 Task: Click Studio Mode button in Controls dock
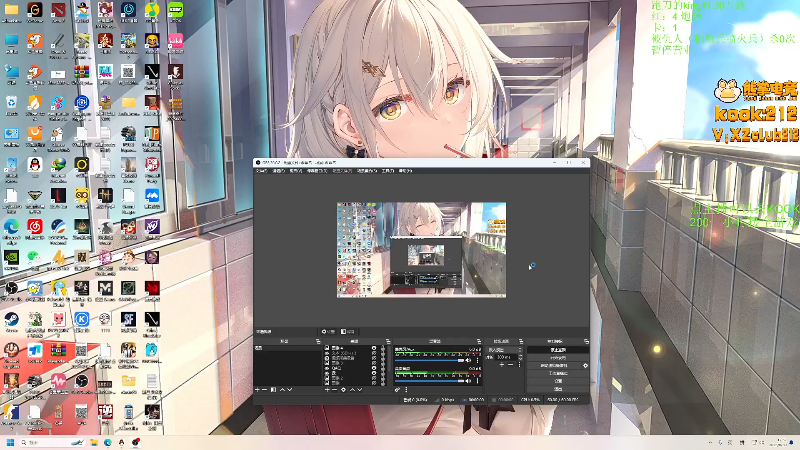[x=558, y=373]
